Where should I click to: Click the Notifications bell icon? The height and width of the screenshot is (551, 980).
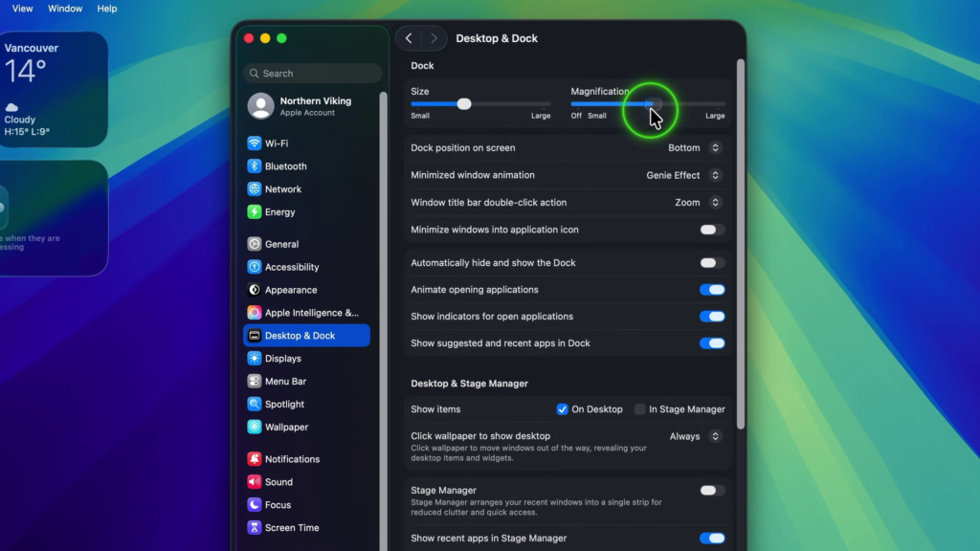click(x=254, y=458)
